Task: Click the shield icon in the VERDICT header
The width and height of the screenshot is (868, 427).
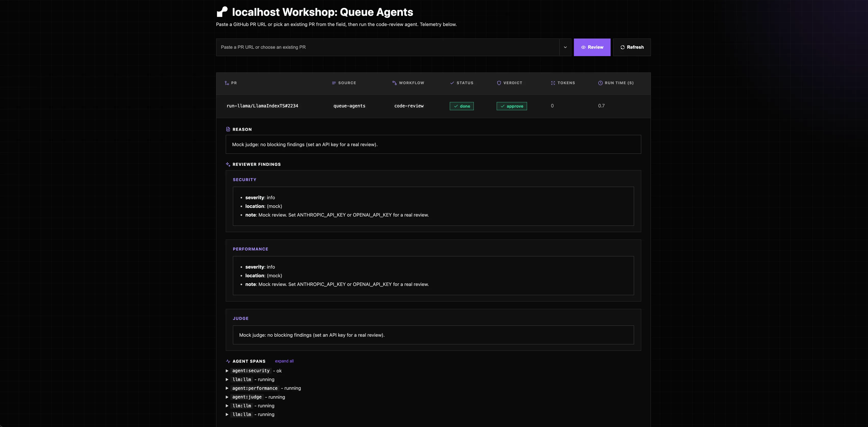Action: point(499,83)
